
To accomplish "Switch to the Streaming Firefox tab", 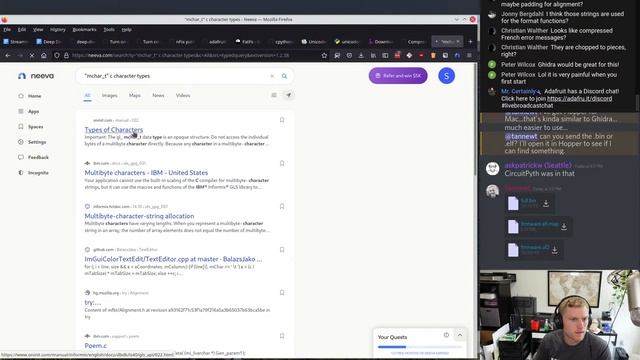I will tap(15, 42).
